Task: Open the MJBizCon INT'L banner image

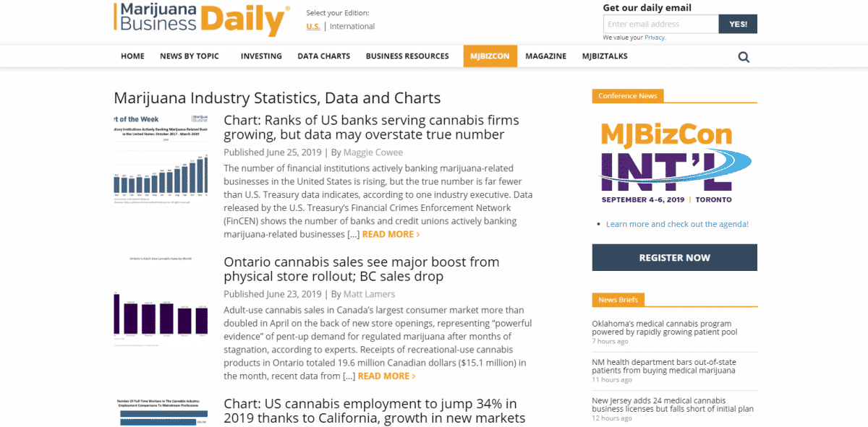Action: coord(674,163)
